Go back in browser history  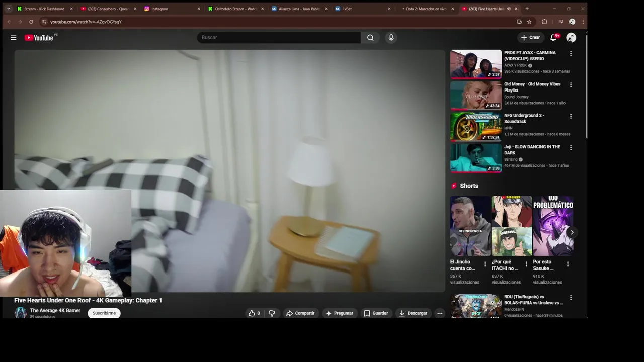click(x=9, y=22)
